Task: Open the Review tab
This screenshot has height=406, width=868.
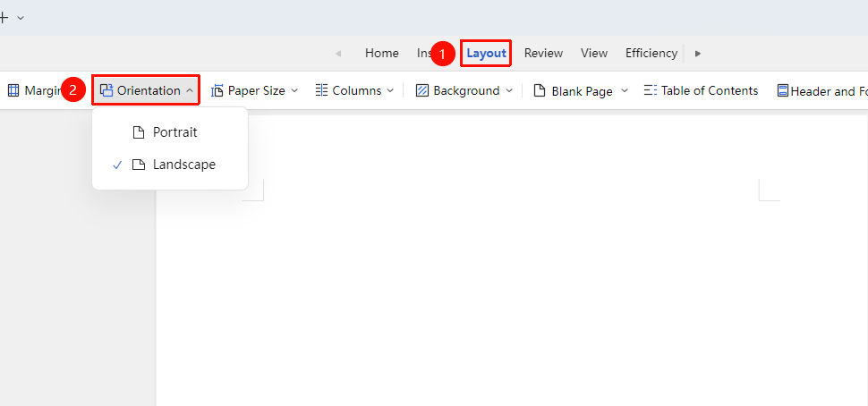Action: pos(543,53)
